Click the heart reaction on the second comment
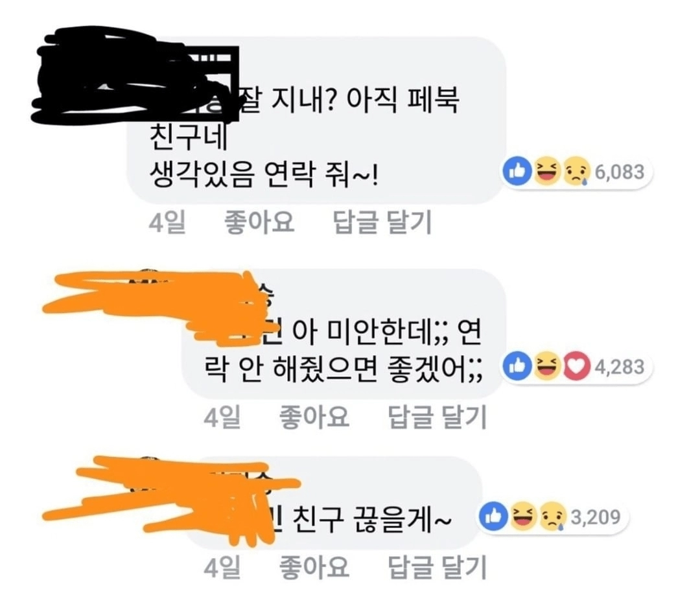700x593 pixels. 577,366
